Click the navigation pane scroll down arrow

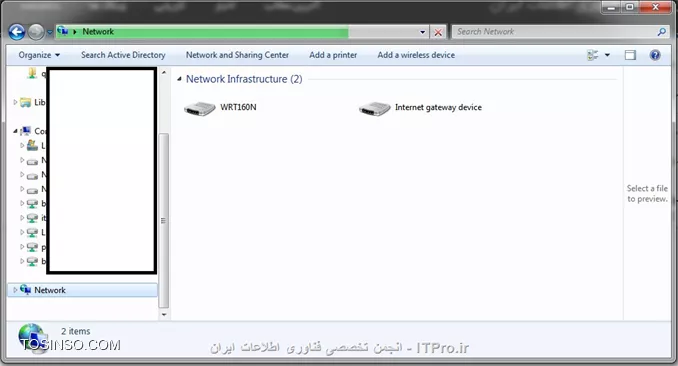click(164, 315)
